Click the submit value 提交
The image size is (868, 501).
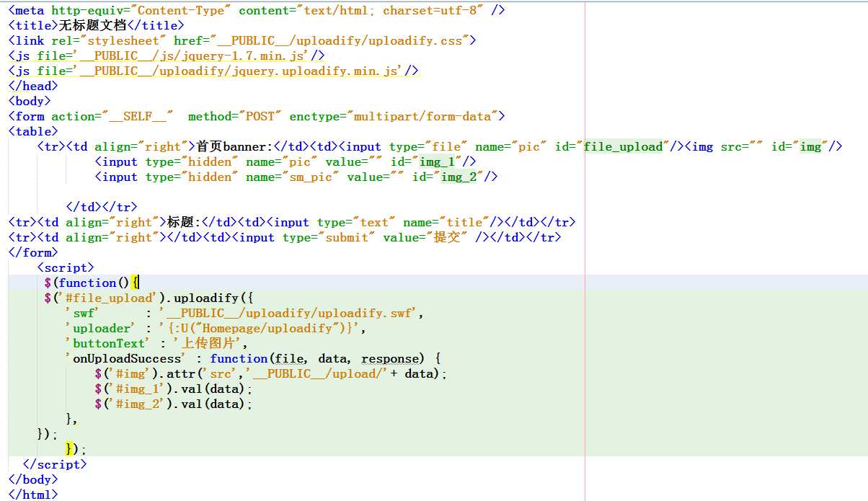(447, 237)
